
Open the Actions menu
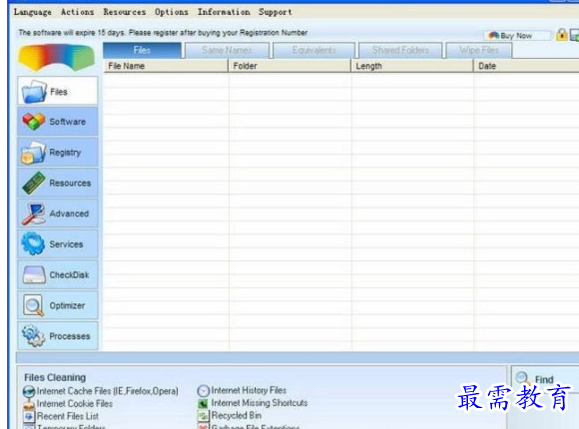tap(77, 12)
